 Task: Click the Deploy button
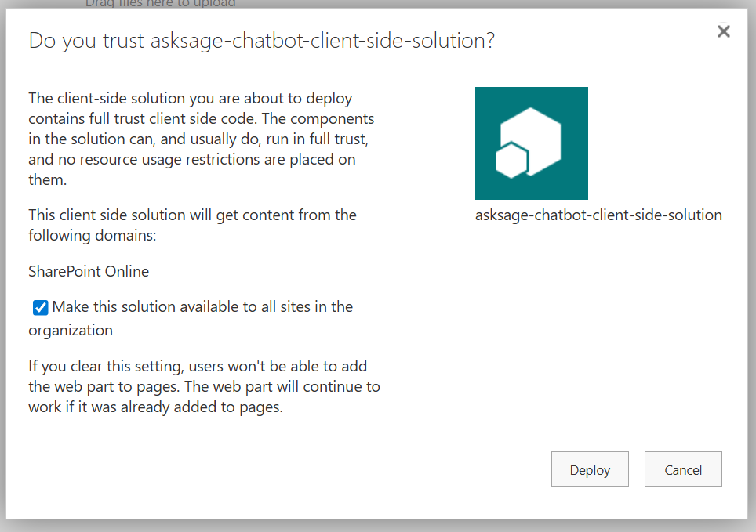click(x=590, y=469)
